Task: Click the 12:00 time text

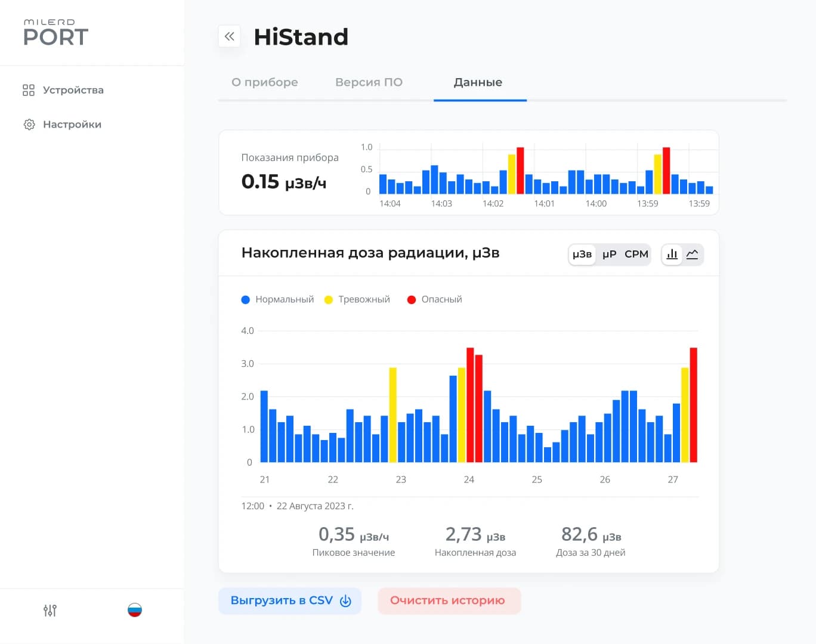Action: click(x=252, y=506)
